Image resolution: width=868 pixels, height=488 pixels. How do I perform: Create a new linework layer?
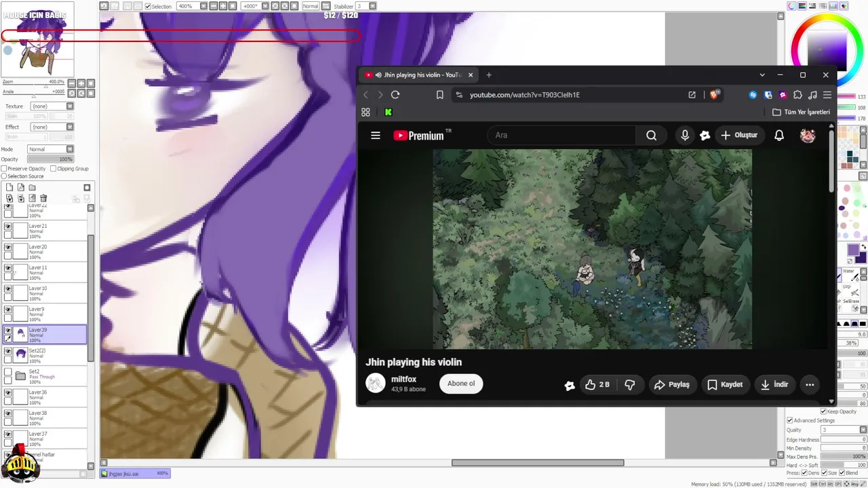pos(21,188)
